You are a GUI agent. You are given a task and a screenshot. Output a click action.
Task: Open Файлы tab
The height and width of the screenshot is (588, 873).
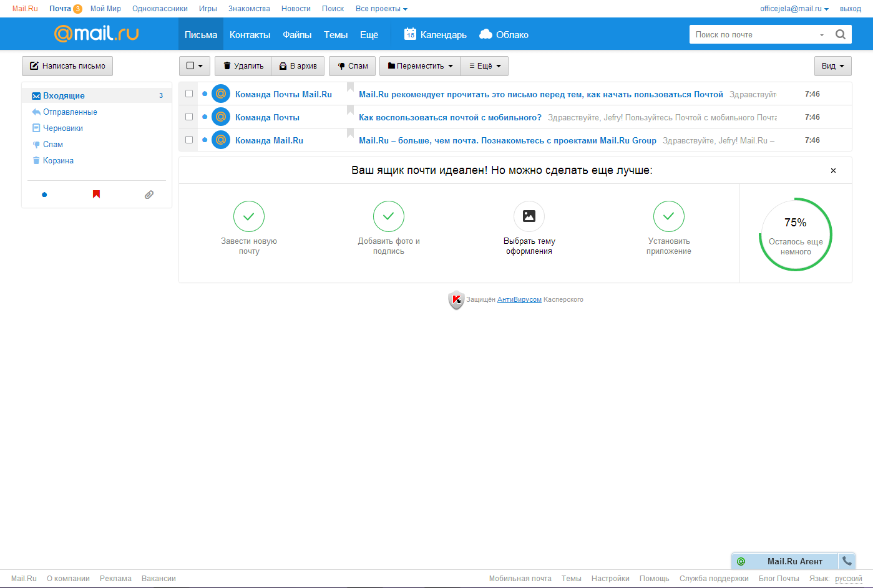click(x=297, y=34)
